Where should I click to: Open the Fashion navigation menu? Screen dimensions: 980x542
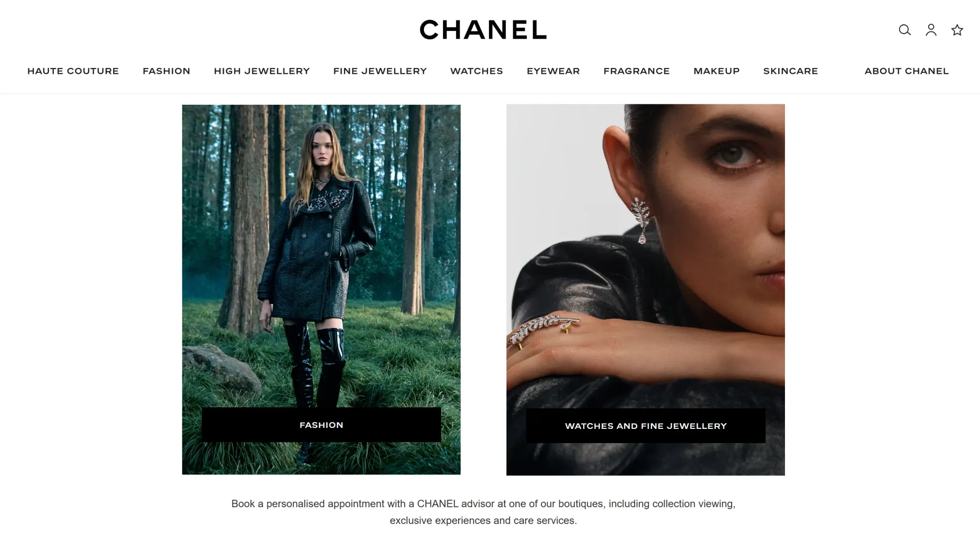[x=167, y=71]
